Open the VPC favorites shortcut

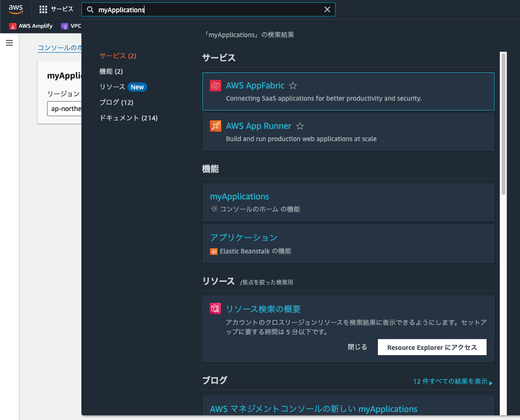(x=70, y=26)
